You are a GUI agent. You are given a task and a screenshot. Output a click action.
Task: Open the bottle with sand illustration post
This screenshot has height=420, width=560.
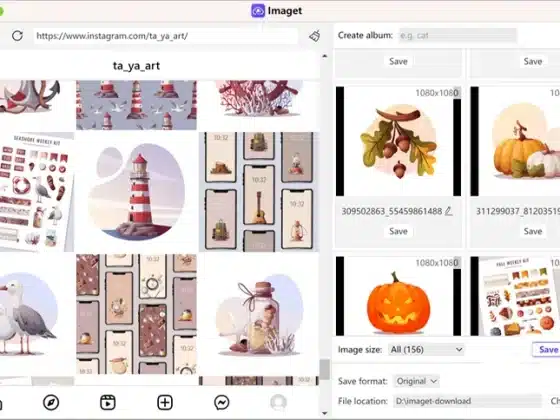pyautogui.click(x=259, y=314)
